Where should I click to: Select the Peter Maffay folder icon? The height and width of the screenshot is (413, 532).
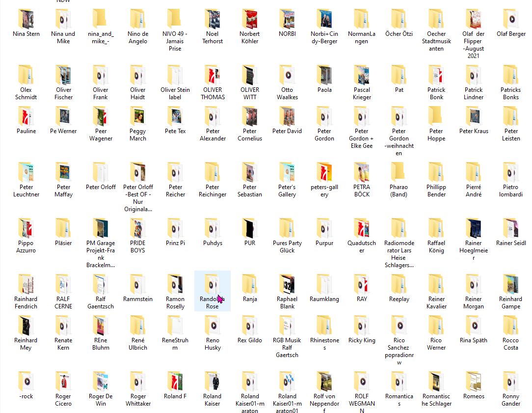pos(63,172)
